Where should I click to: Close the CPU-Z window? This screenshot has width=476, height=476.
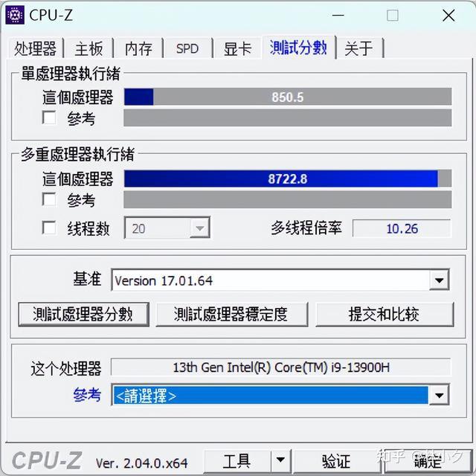448,15
